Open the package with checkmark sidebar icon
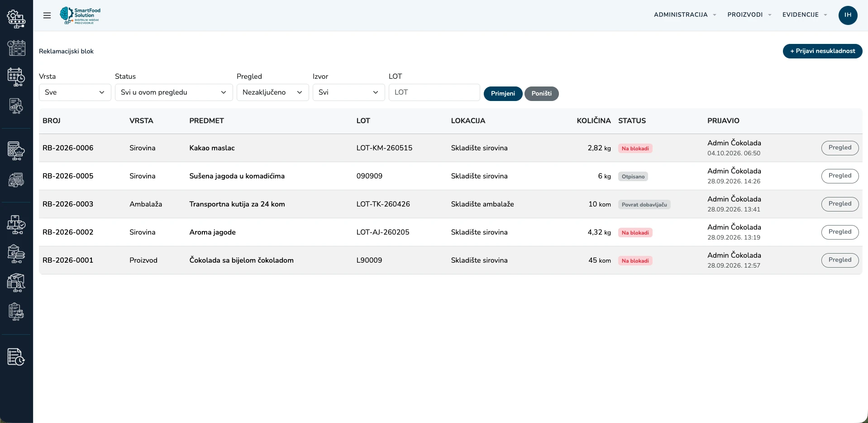Viewport: 868px width, 423px height. click(x=16, y=225)
